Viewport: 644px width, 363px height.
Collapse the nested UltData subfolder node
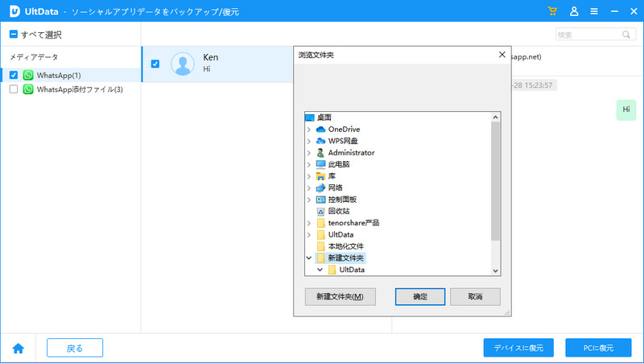[x=320, y=270]
